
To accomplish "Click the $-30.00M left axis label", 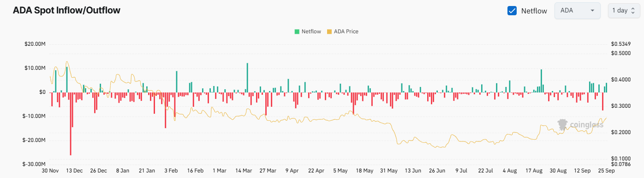I will [35, 164].
